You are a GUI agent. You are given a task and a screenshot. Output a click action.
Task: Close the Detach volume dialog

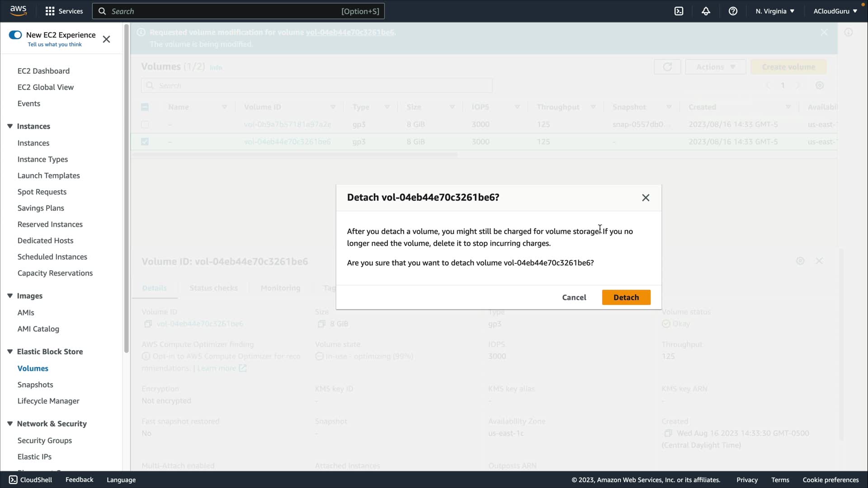pos(646,198)
